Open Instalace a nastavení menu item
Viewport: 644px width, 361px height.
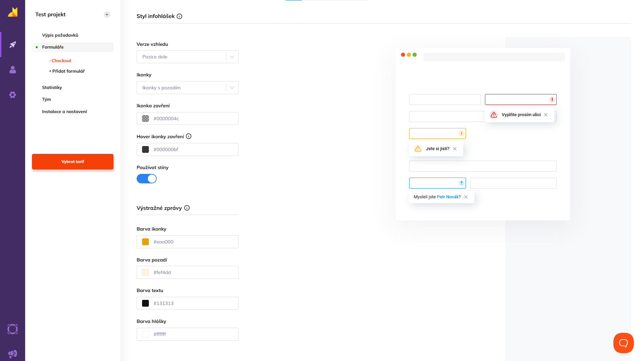[65, 112]
